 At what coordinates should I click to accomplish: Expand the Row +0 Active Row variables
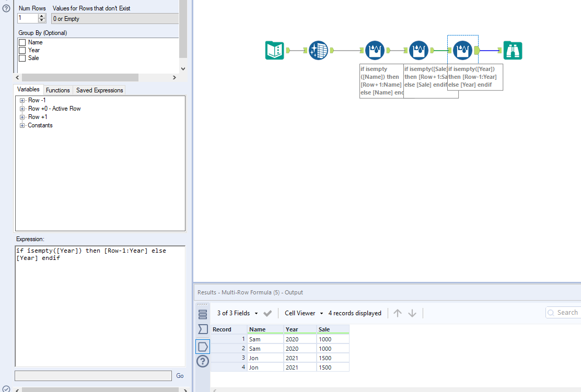click(x=22, y=109)
